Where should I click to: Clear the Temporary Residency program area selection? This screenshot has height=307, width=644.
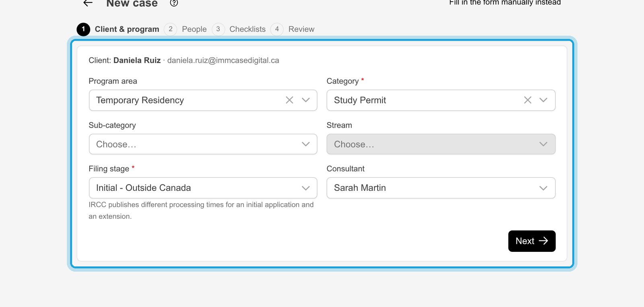(289, 100)
